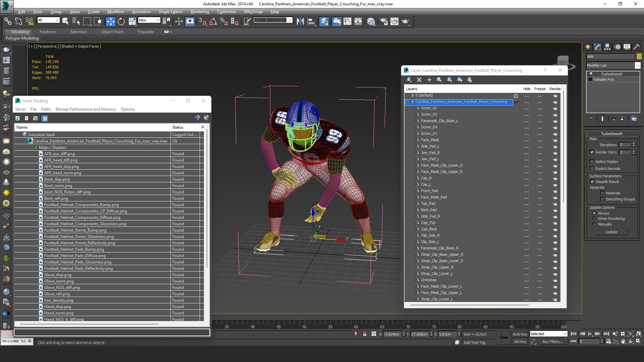Click the Render Production teapot icon

click(405, 21)
